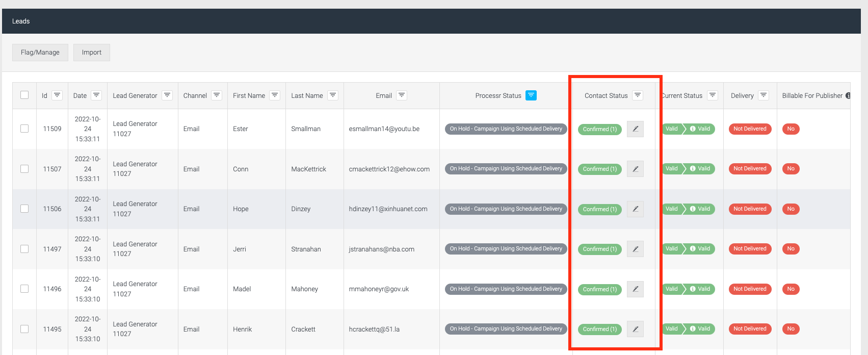
Task: Check the box for lead 11509
Action: [x=24, y=129]
